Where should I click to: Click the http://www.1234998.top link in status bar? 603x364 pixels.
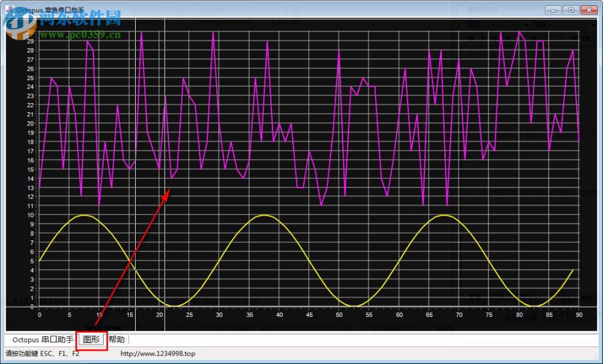point(157,354)
